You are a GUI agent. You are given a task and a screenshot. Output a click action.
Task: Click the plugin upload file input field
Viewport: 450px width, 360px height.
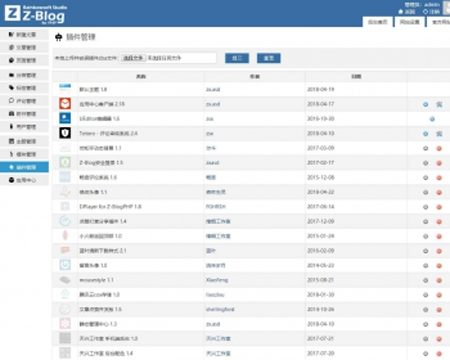pos(168,58)
